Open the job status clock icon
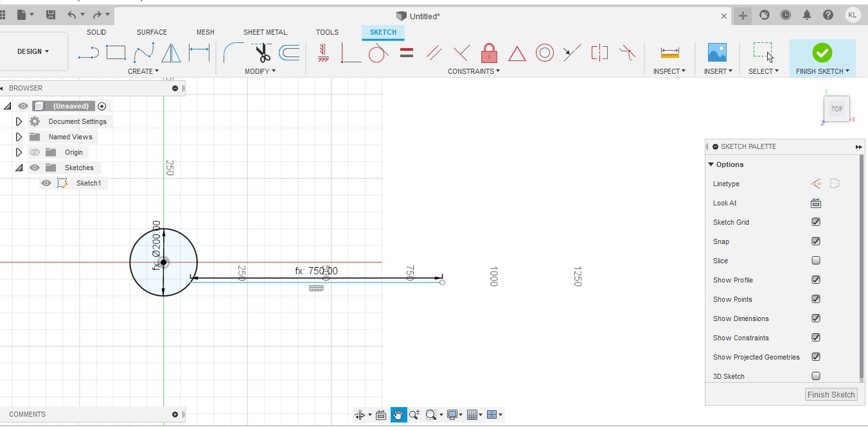Screen dimensions: 868x427 point(785,15)
